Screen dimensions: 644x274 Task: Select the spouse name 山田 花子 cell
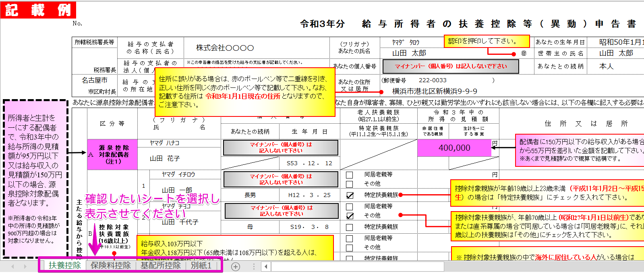pyautogui.click(x=179, y=159)
